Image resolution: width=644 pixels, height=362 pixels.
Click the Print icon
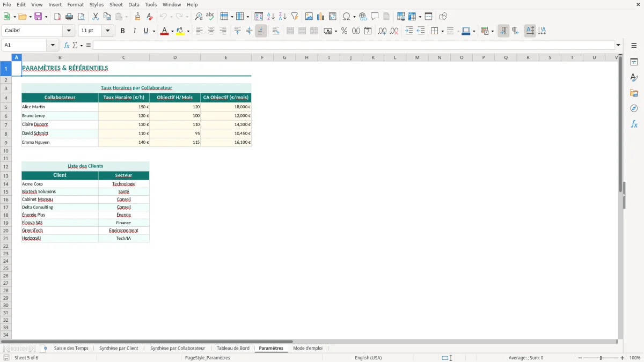coord(69,17)
